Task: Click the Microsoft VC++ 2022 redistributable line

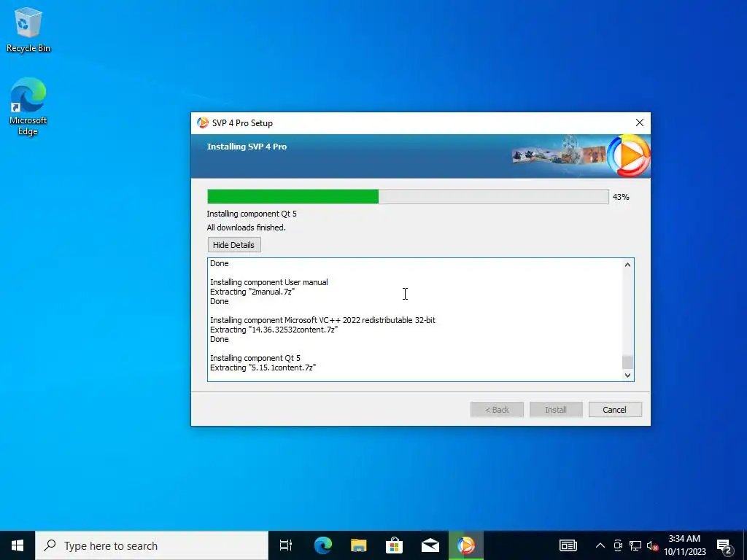Action: 322,321
